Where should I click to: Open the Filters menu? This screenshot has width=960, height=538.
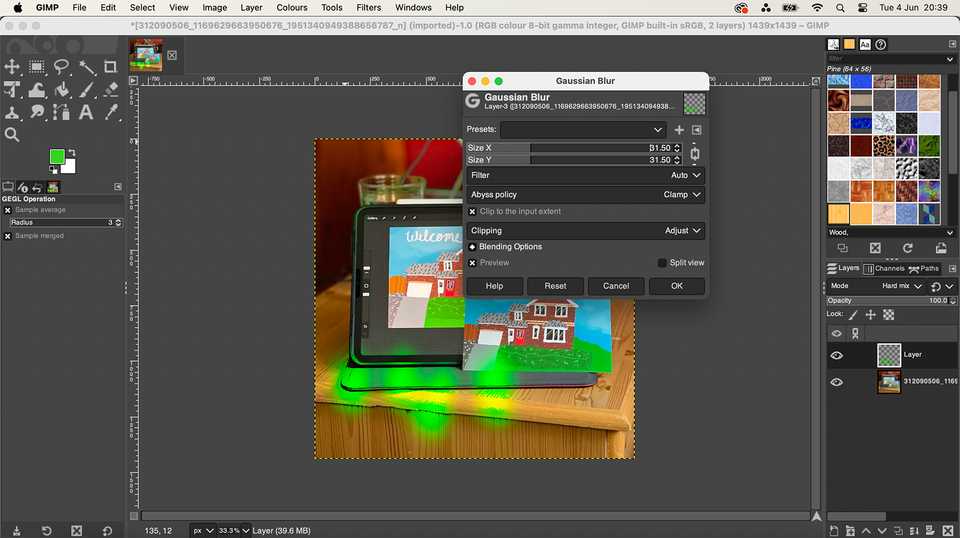pyautogui.click(x=368, y=7)
